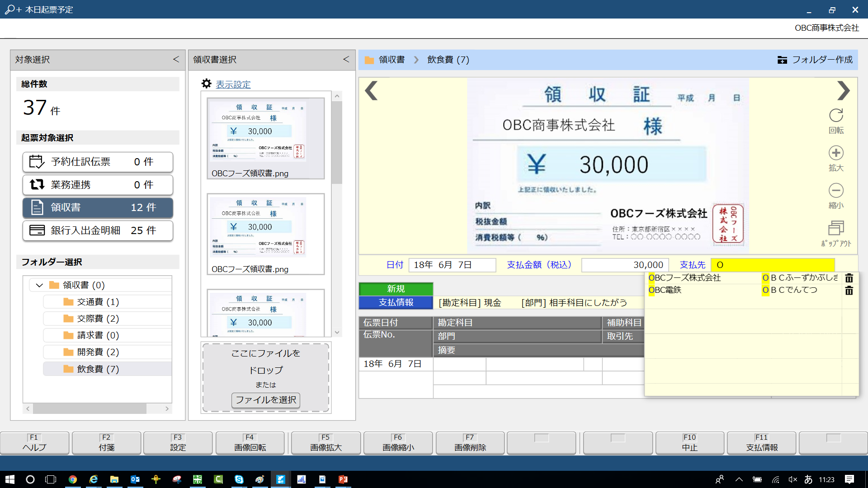Open File Explorer from the taskbar

pyautogui.click(x=114, y=479)
